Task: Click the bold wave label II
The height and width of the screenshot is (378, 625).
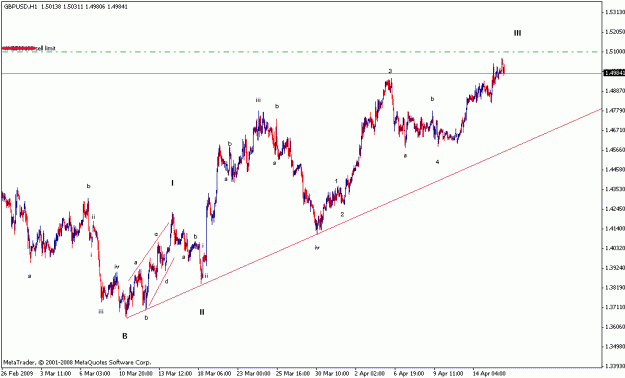Action: 202,312
